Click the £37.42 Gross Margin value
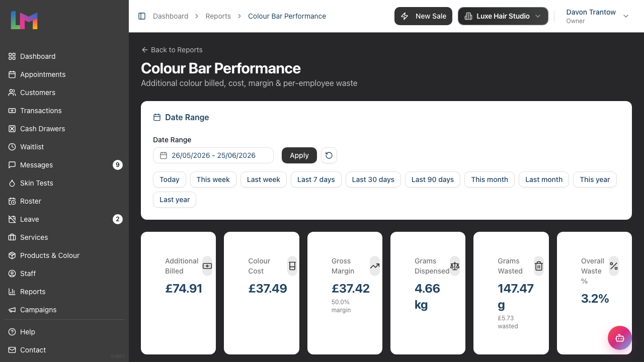This screenshot has height=362, width=644. coord(351,289)
